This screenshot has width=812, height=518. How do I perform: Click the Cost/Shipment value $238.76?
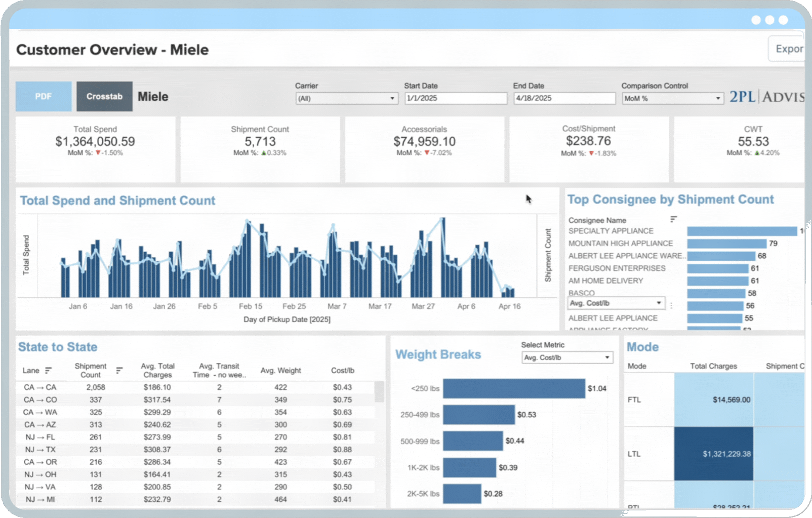coord(588,141)
